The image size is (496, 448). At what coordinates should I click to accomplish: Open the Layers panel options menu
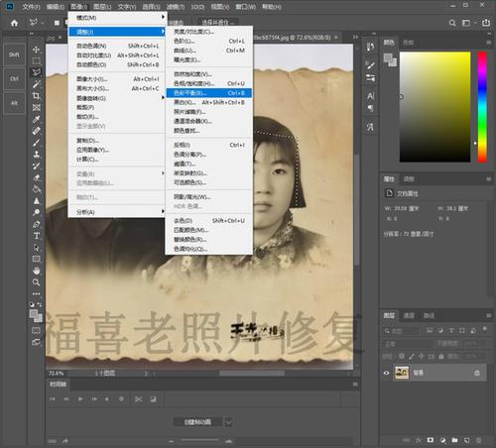[x=488, y=315]
